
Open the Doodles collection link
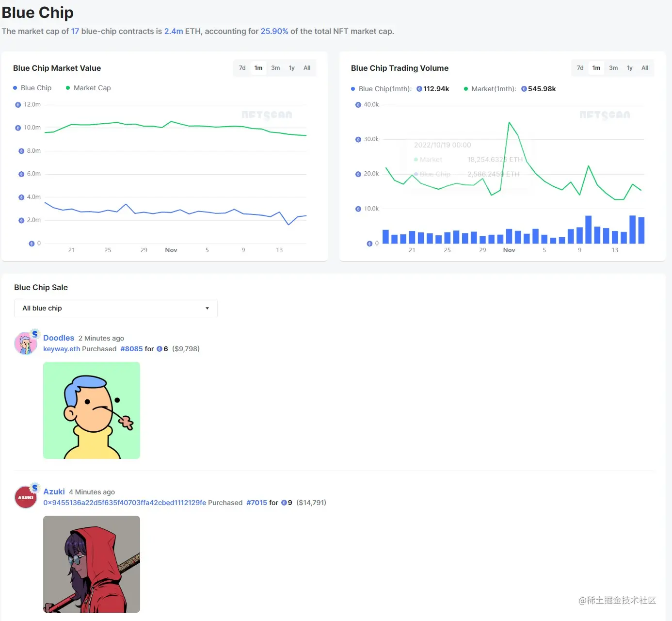59,338
